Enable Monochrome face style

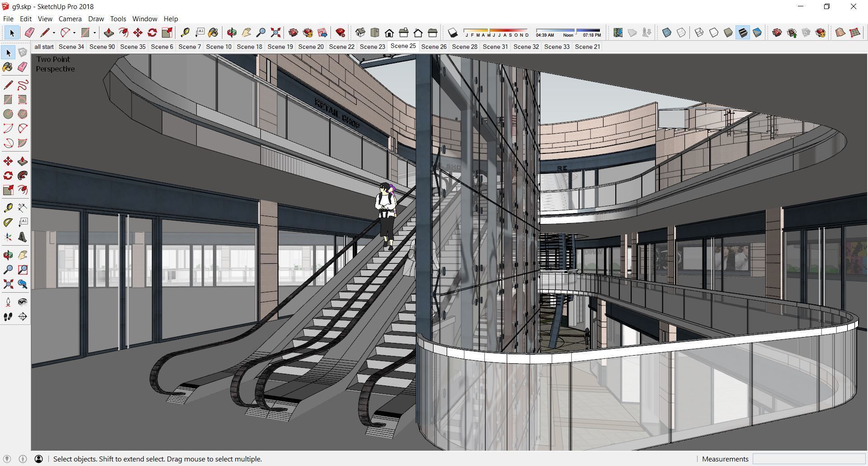(757, 33)
